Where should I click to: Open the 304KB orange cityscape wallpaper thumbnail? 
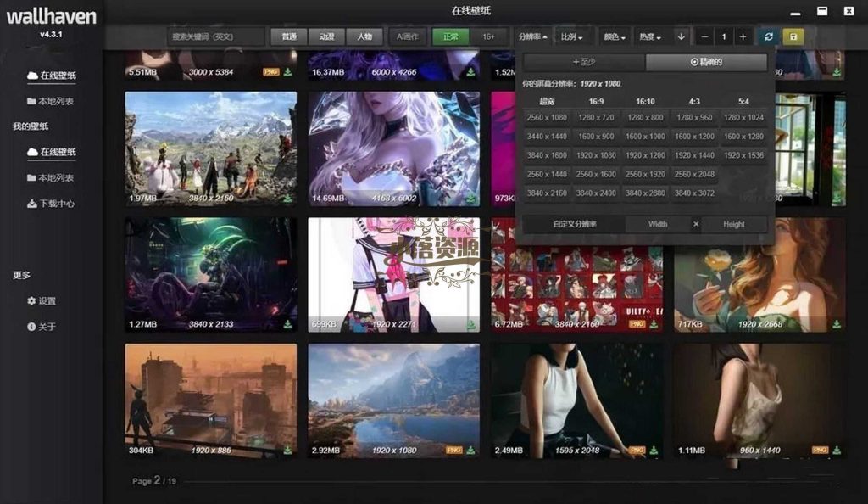click(x=211, y=400)
